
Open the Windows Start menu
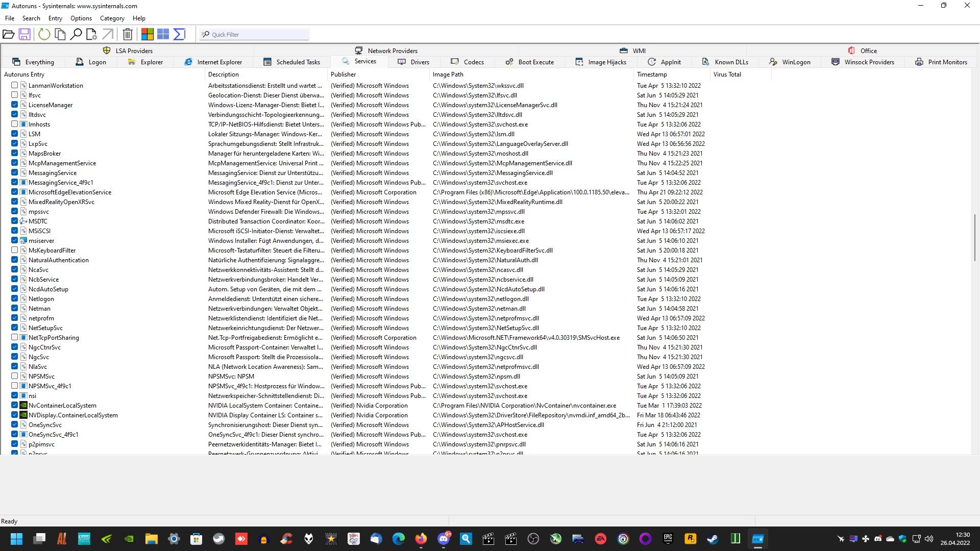click(16, 539)
